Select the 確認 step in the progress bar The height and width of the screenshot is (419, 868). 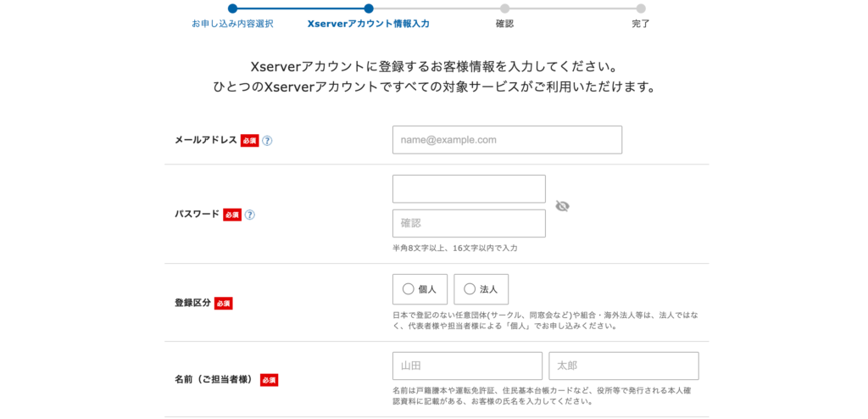coord(504,24)
